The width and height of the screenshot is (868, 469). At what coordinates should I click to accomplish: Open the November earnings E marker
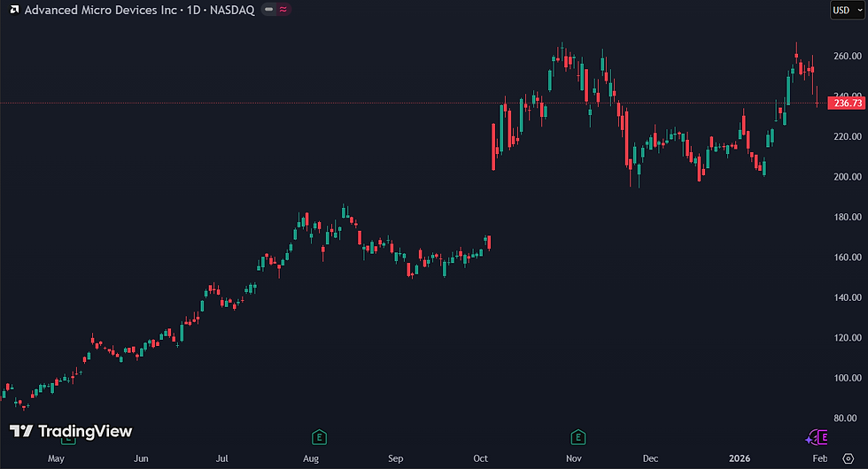577,437
